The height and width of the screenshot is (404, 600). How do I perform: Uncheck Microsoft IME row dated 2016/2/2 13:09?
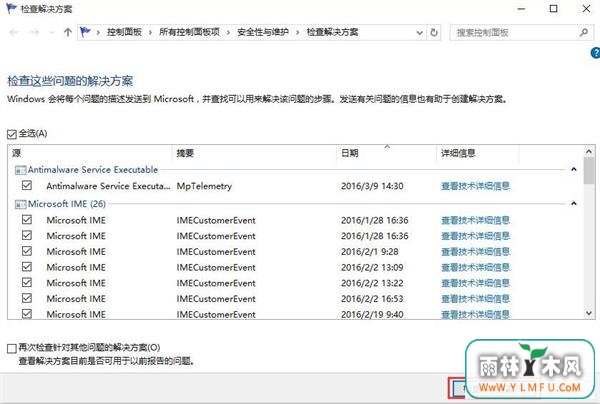[27, 267]
